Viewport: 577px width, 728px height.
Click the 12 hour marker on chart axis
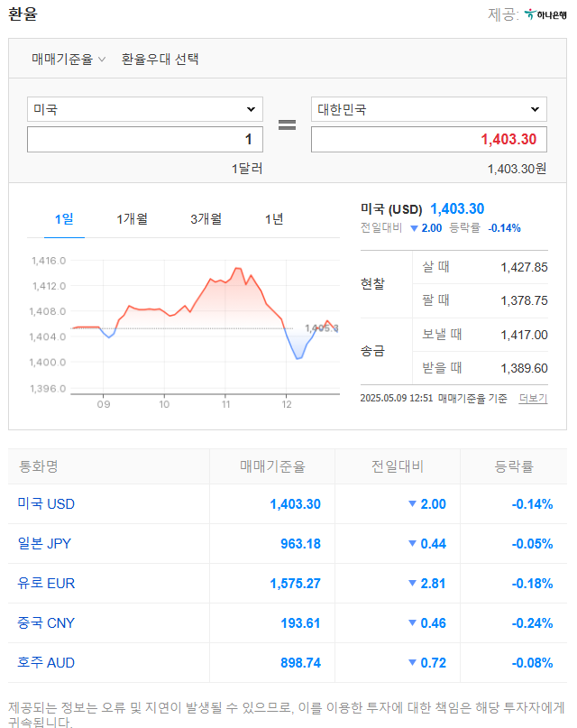pos(287,404)
